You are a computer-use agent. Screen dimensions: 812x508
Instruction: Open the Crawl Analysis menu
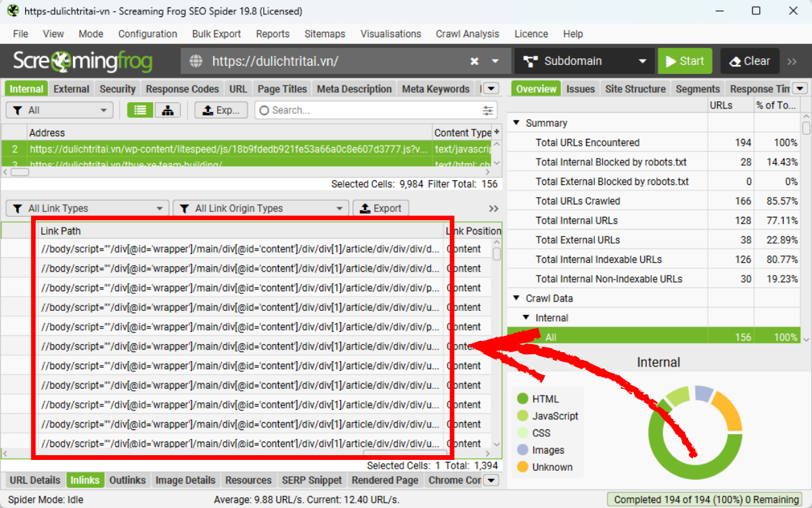(x=468, y=34)
